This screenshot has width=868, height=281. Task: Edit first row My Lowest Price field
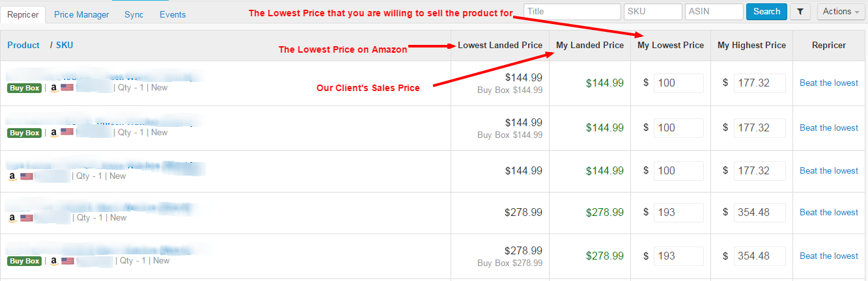(679, 83)
